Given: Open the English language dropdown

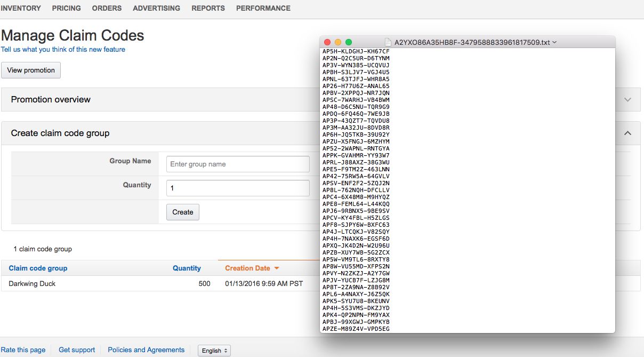Looking at the screenshot, I should coord(214,351).
